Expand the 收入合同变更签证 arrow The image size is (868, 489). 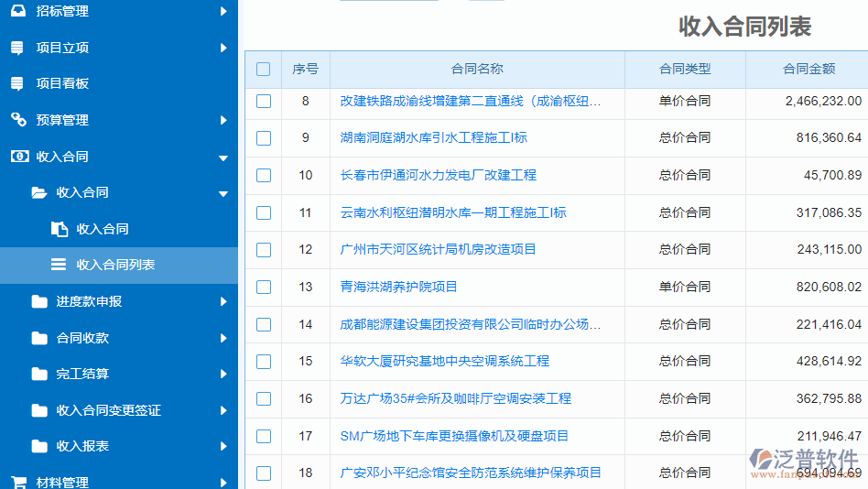coord(223,410)
